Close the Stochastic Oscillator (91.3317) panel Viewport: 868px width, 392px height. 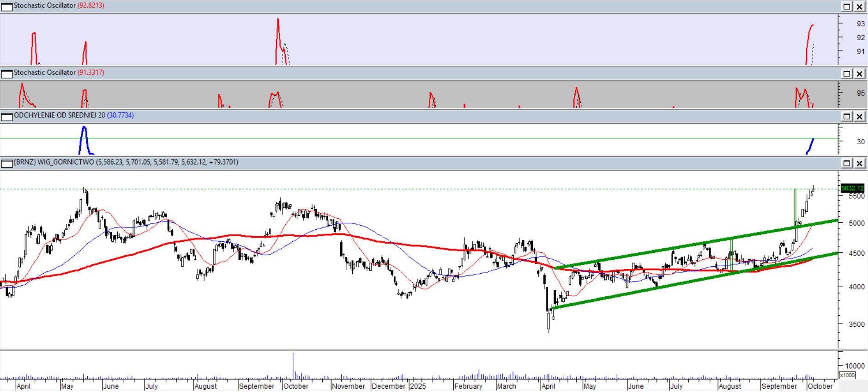pyautogui.click(x=859, y=73)
